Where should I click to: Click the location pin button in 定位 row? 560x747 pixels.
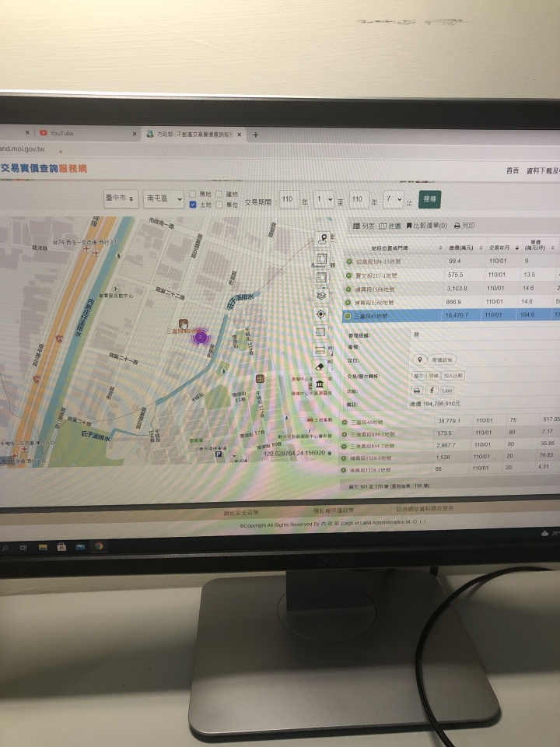pyautogui.click(x=419, y=359)
